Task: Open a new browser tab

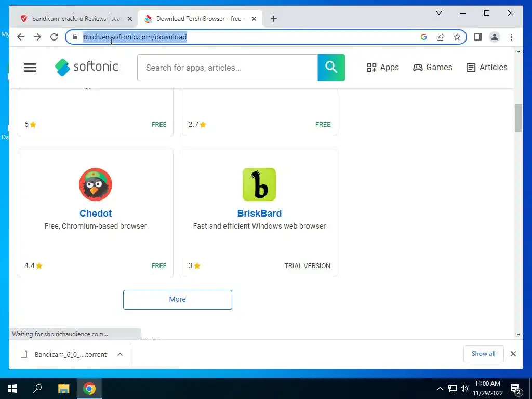Action: (274, 19)
